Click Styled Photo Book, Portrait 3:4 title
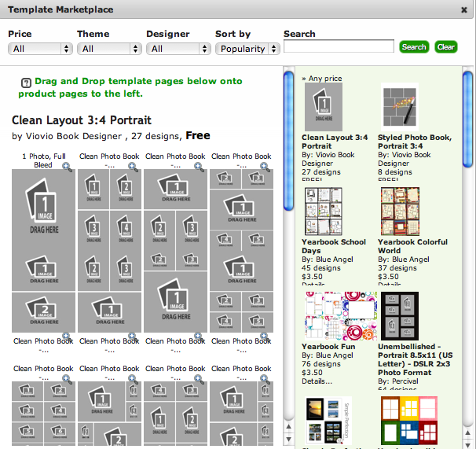This screenshot has height=449, width=476. point(415,142)
